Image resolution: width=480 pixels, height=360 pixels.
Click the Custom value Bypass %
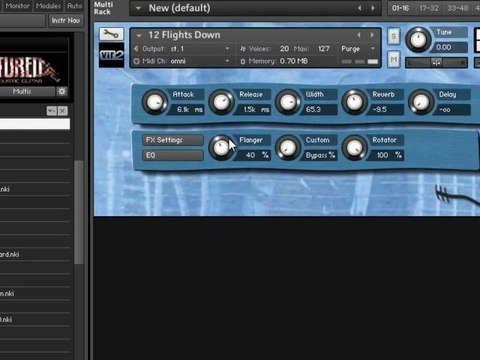pyautogui.click(x=320, y=155)
